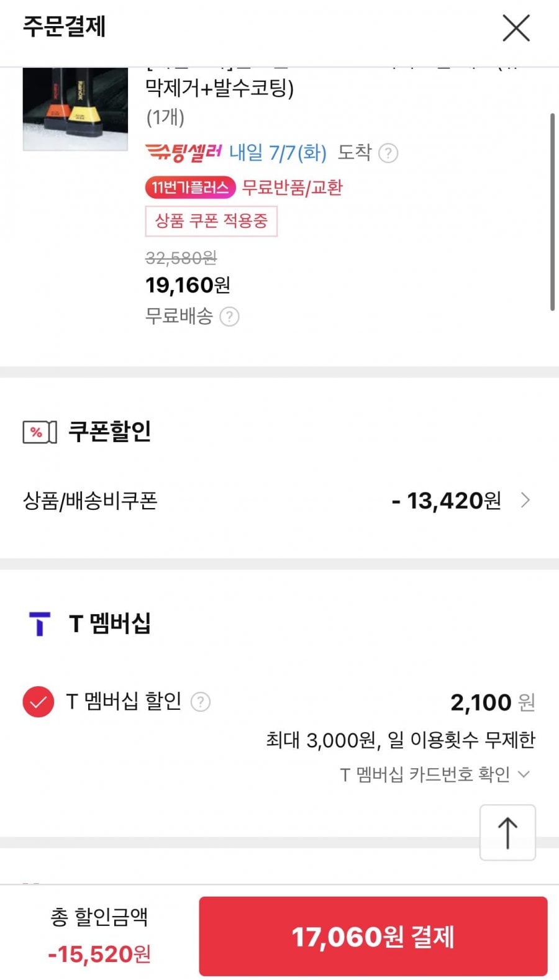Tap the 쿠폰할인 coupon icon
Screen dimensions: 559x980
click(40, 432)
